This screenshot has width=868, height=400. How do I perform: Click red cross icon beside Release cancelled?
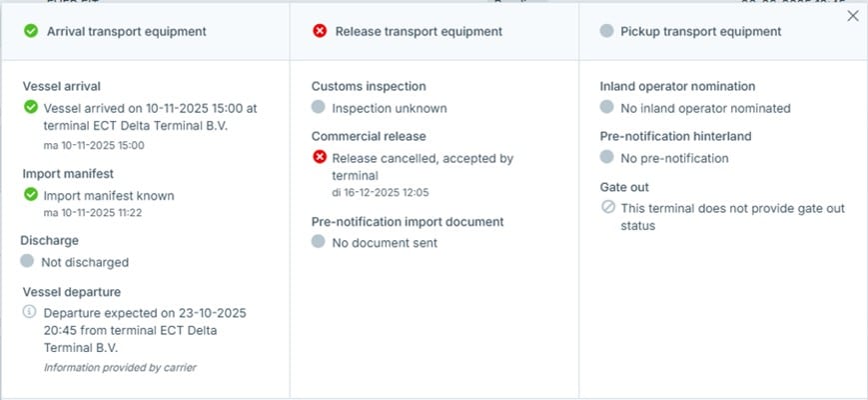click(x=320, y=157)
